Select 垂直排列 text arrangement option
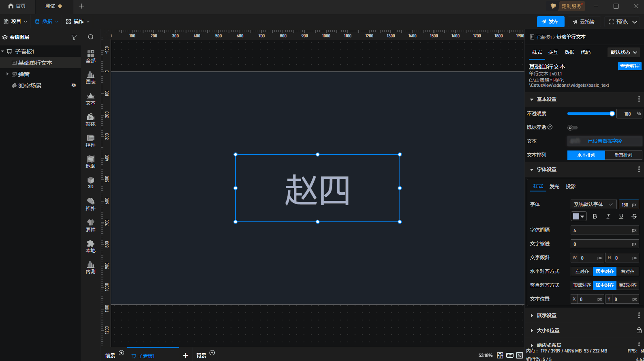 click(x=623, y=155)
